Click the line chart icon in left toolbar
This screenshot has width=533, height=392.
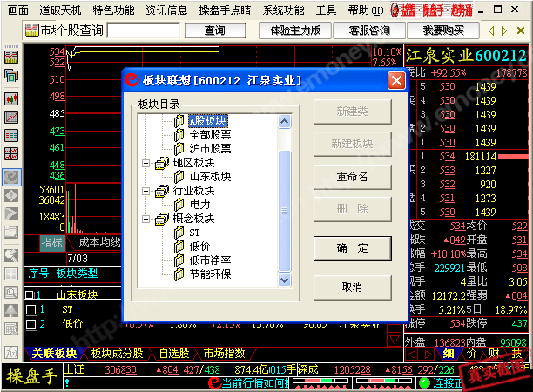coord(12,117)
